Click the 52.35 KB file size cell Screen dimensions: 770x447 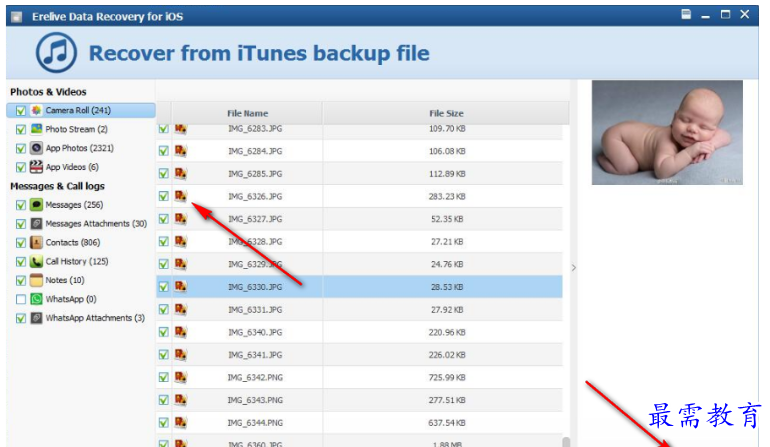point(447,219)
